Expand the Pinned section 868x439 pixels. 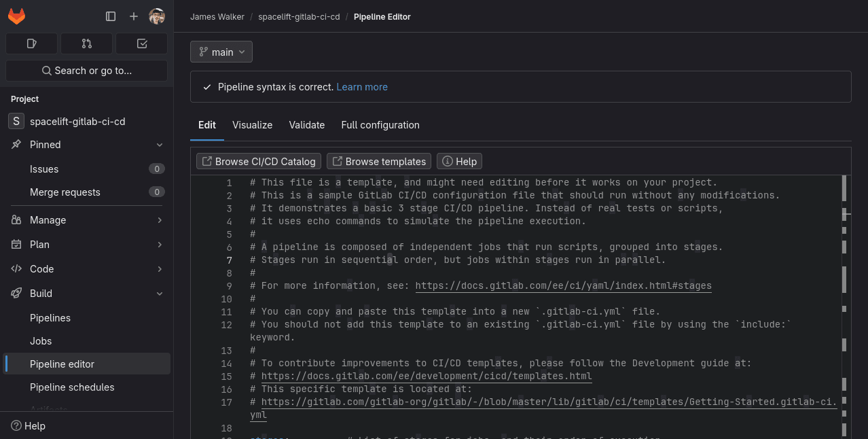coord(160,144)
